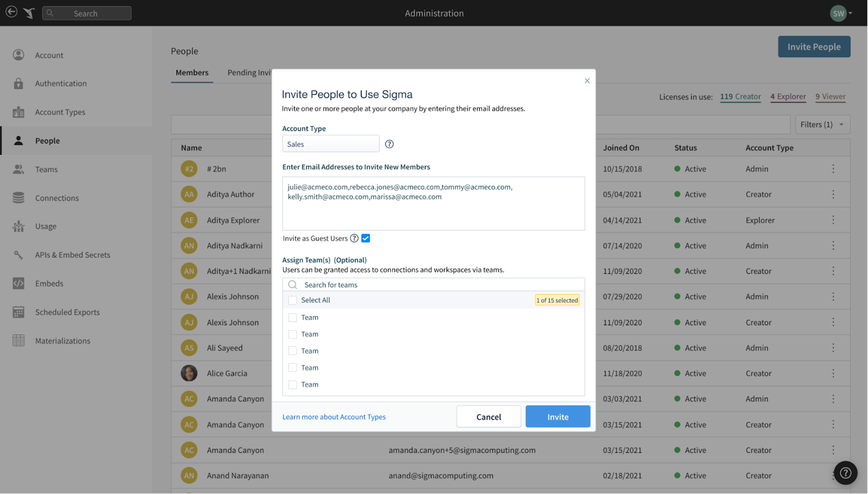The height and width of the screenshot is (494, 868).
Task: Check the fourth Team checkbox
Action: [x=292, y=368]
